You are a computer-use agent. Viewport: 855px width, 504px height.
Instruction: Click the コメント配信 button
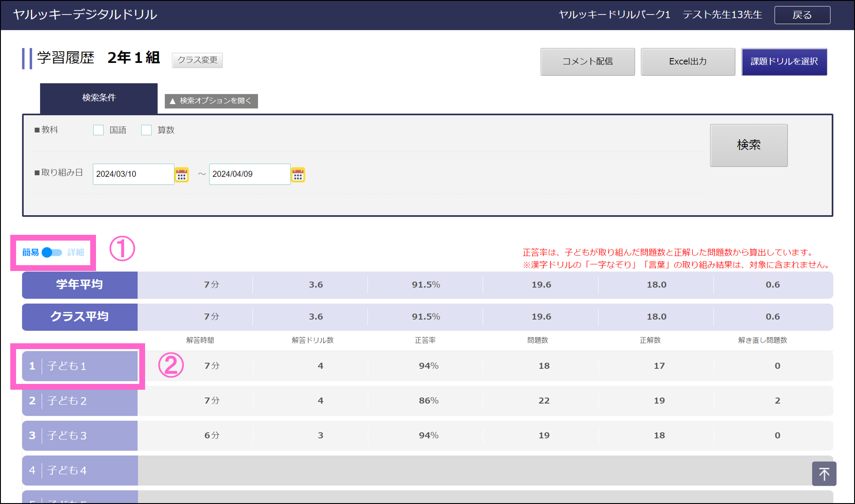pos(587,62)
